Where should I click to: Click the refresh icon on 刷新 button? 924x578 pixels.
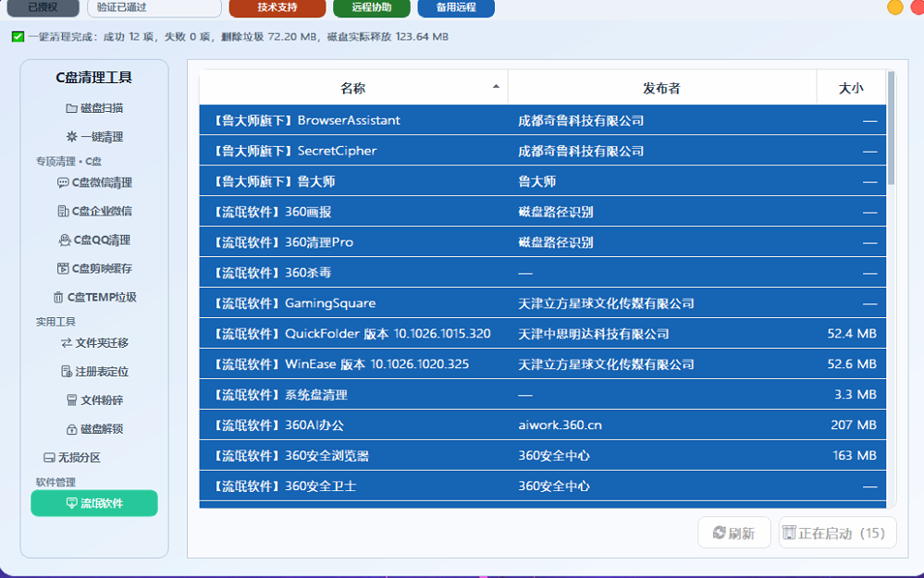point(719,533)
